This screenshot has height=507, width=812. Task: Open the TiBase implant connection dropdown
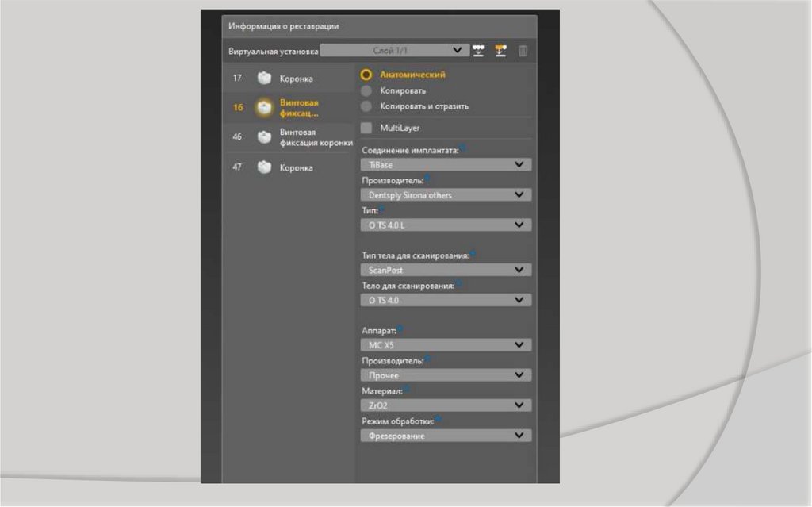[446, 165]
